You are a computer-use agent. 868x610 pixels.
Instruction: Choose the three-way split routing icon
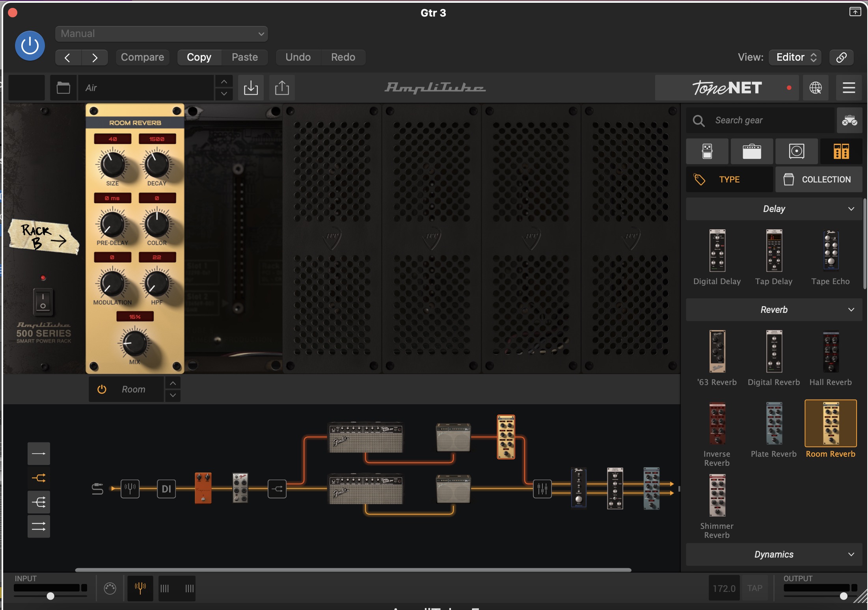[x=39, y=502]
